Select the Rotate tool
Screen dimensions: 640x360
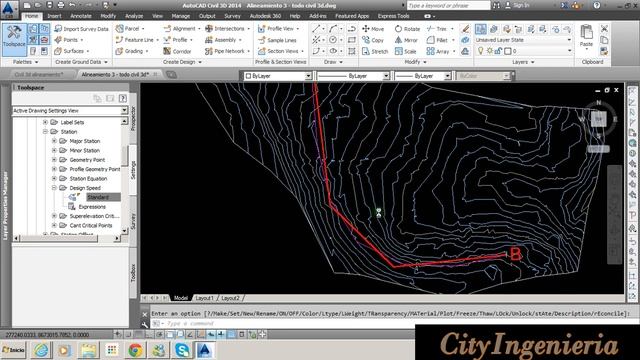pyautogui.click(x=407, y=29)
